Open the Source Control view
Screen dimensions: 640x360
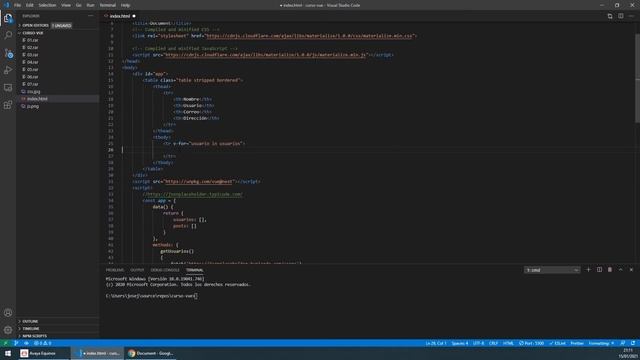8,53
